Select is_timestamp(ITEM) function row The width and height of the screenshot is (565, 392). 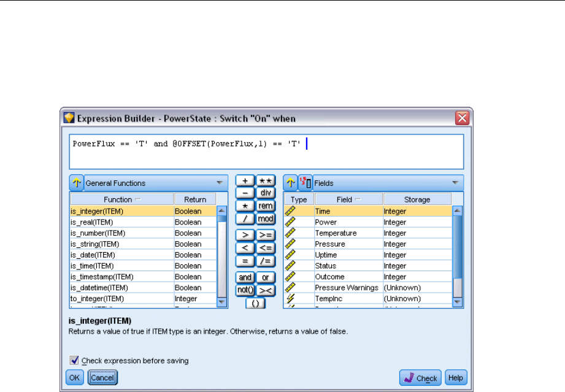[x=144, y=277]
